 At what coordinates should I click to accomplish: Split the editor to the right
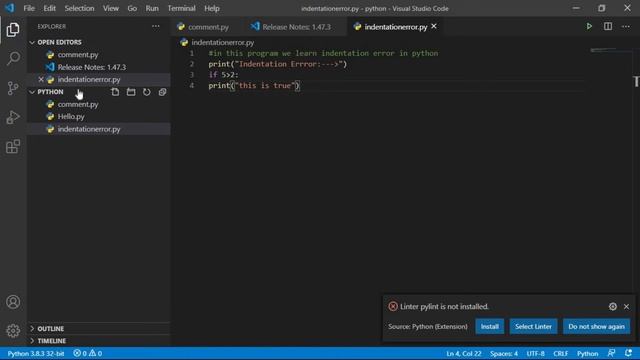coord(608,27)
